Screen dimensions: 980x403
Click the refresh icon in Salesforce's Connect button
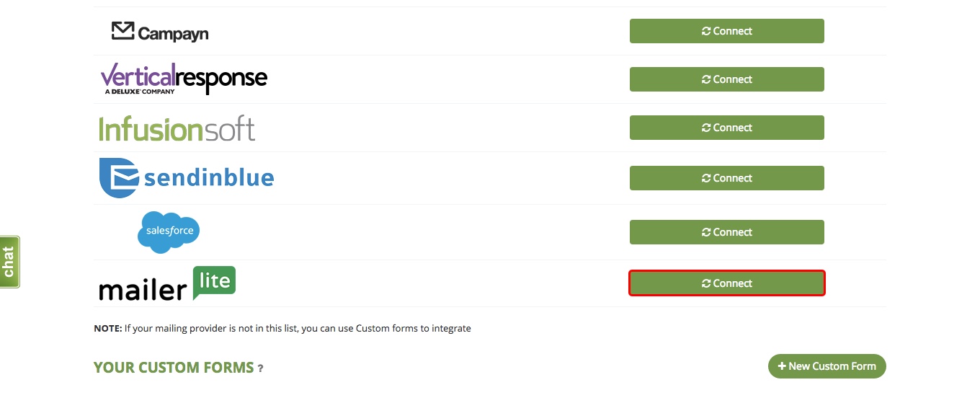pos(706,232)
